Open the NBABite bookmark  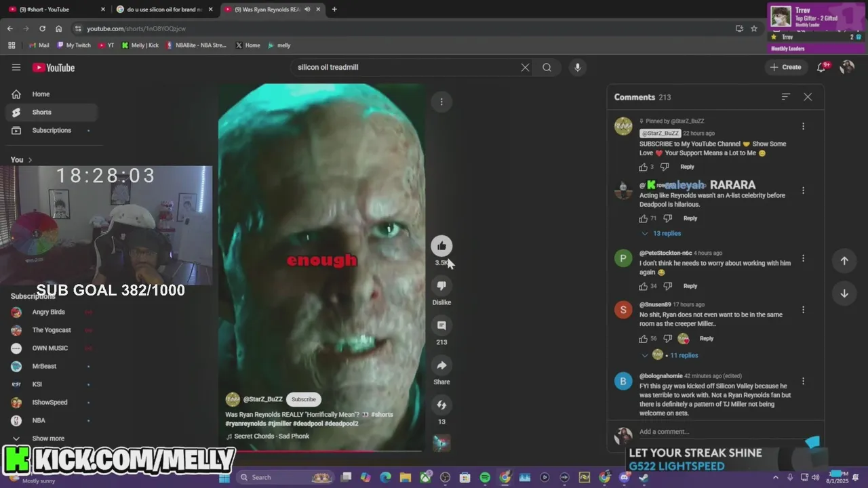(196, 45)
